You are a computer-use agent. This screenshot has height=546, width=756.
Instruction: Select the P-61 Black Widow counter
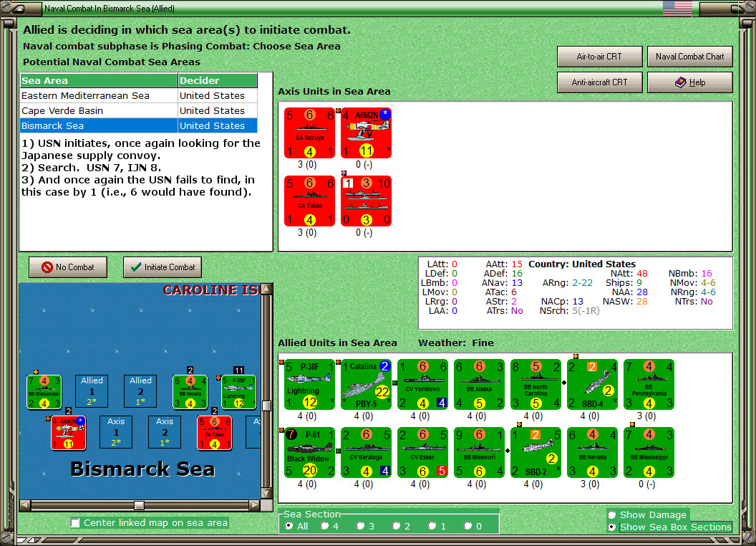[309, 452]
